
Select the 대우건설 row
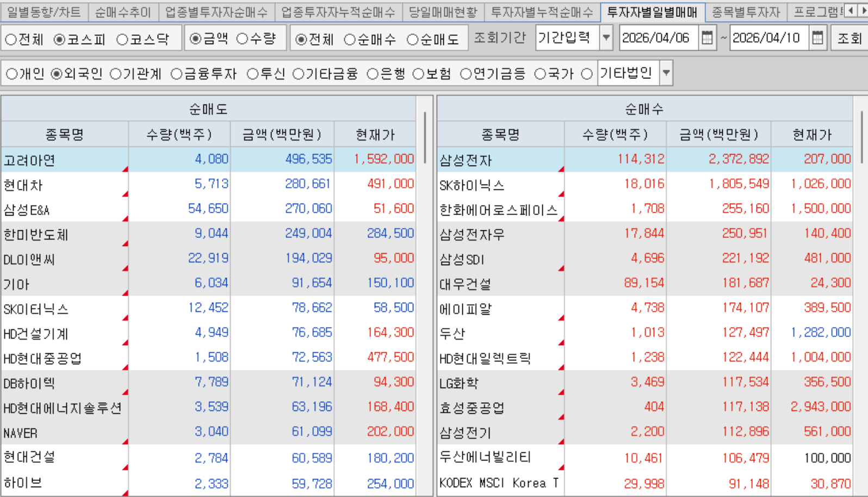(x=645, y=284)
